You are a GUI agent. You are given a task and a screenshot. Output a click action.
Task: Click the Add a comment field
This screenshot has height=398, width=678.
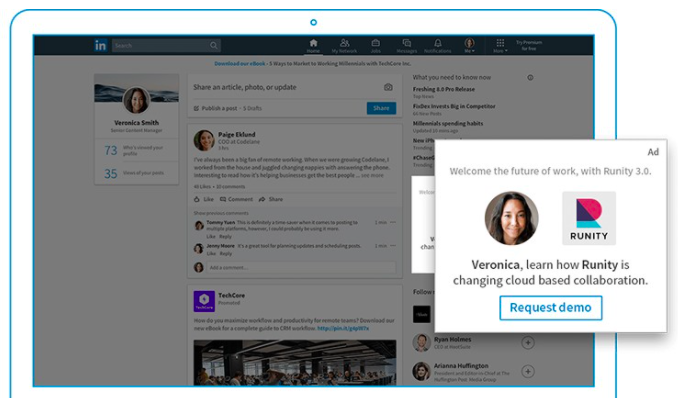point(301,267)
